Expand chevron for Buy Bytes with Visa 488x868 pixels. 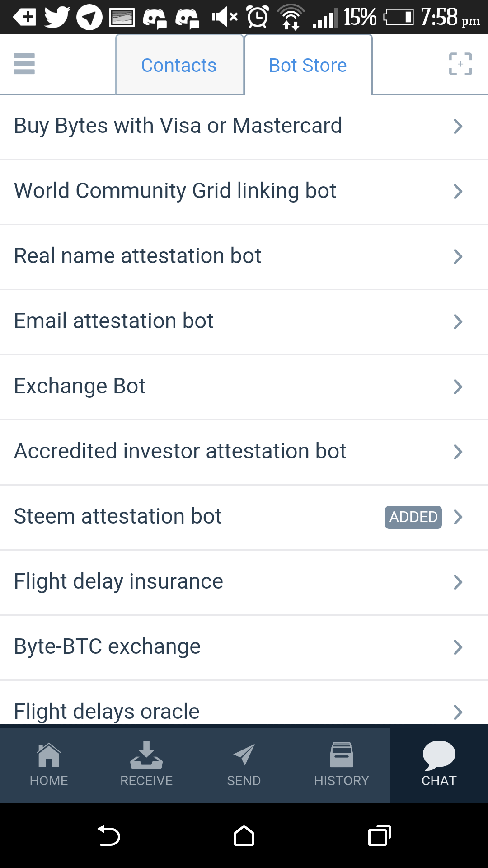pyautogui.click(x=458, y=127)
